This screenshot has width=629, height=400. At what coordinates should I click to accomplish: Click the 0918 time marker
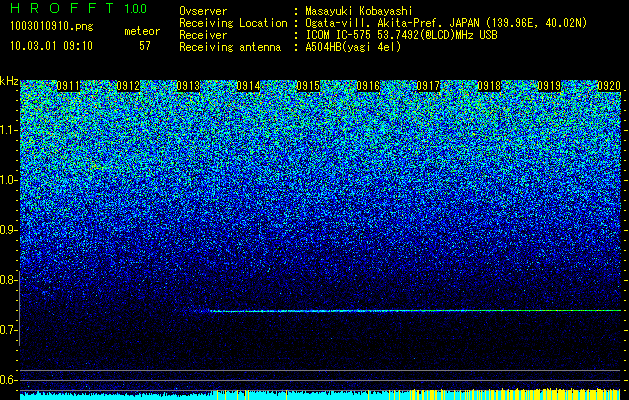click(x=489, y=86)
